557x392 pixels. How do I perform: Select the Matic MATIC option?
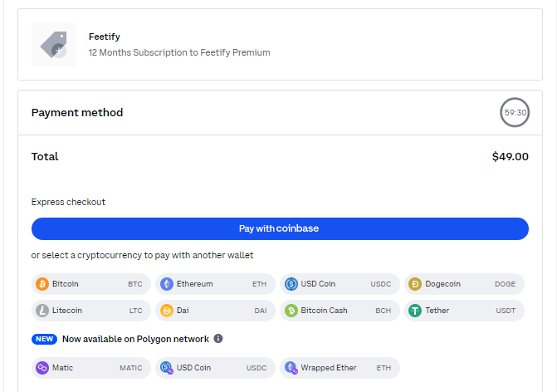[91, 368]
